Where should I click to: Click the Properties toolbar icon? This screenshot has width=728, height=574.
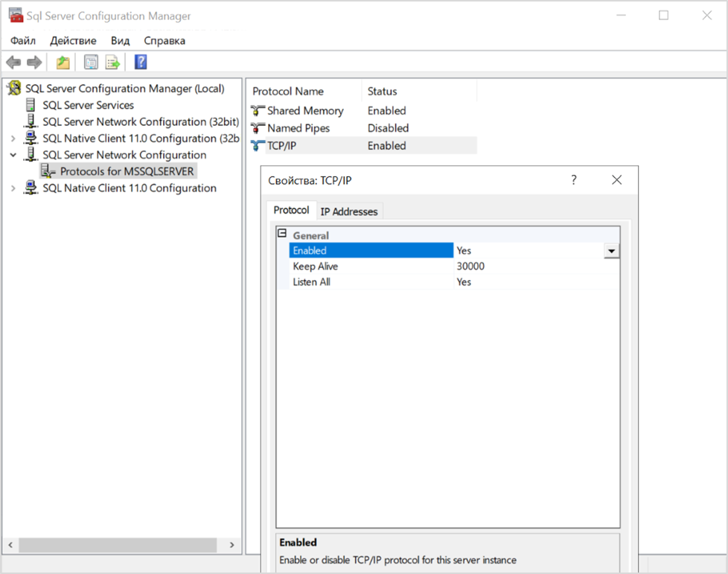[91, 62]
